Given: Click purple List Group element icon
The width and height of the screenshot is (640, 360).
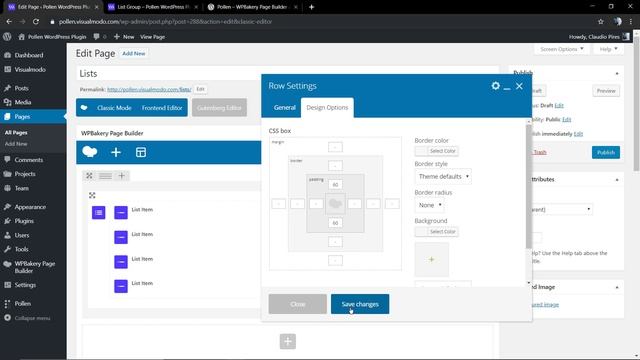Looking at the screenshot, I should coord(98,213).
